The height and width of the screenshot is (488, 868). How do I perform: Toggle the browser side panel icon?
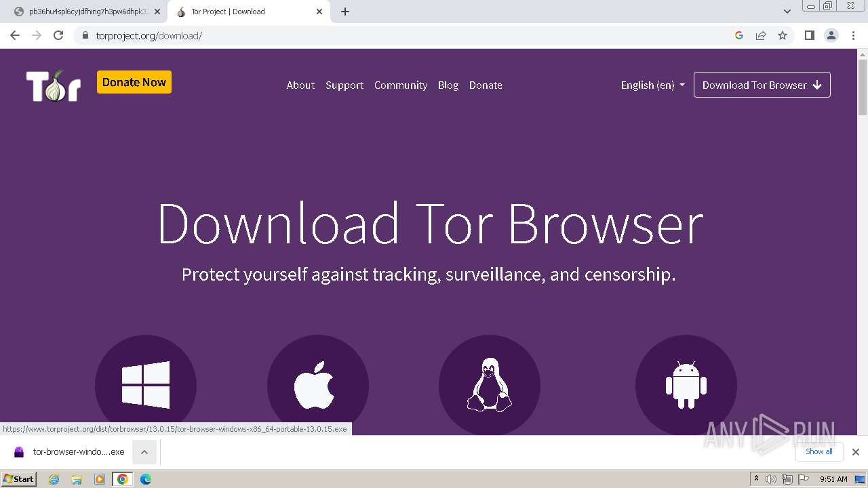[810, 35]
